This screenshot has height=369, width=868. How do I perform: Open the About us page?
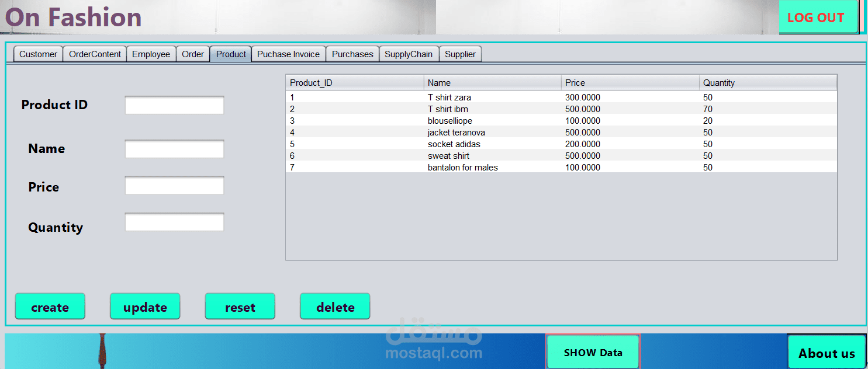pos(826,353)
